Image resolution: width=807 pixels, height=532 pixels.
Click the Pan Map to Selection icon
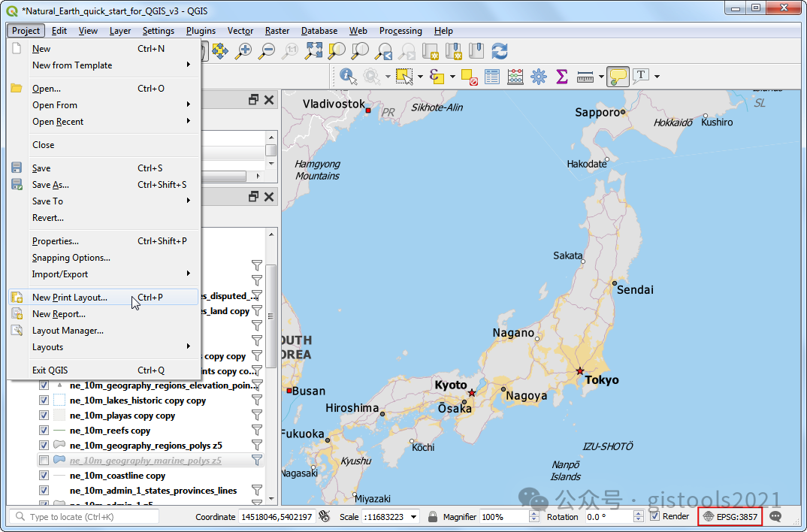(x=219, y=51)
